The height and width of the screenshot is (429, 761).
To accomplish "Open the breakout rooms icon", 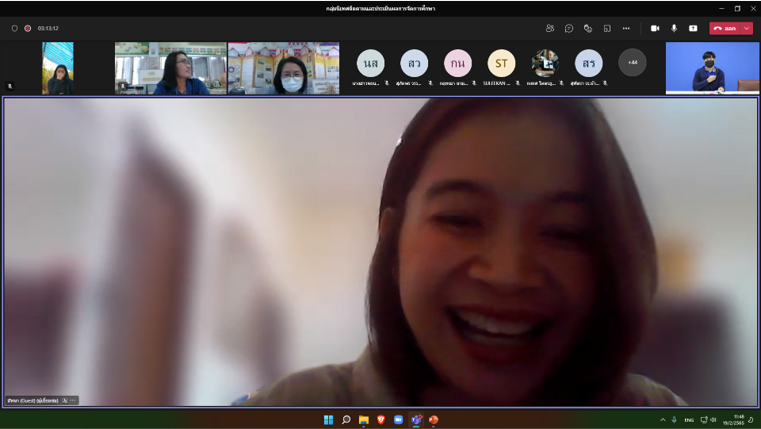I will pos(607,28).
